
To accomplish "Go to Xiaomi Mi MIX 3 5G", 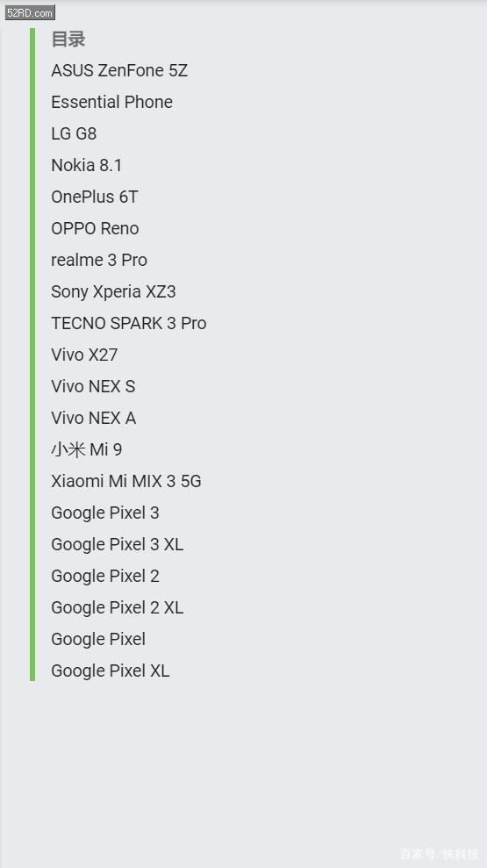I will click(126, 480).
